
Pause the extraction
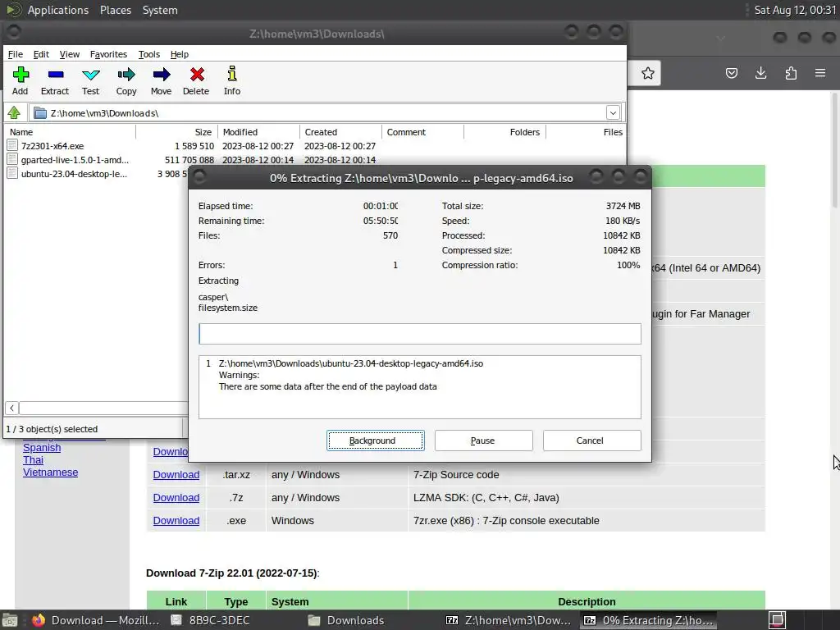point(483,441)
